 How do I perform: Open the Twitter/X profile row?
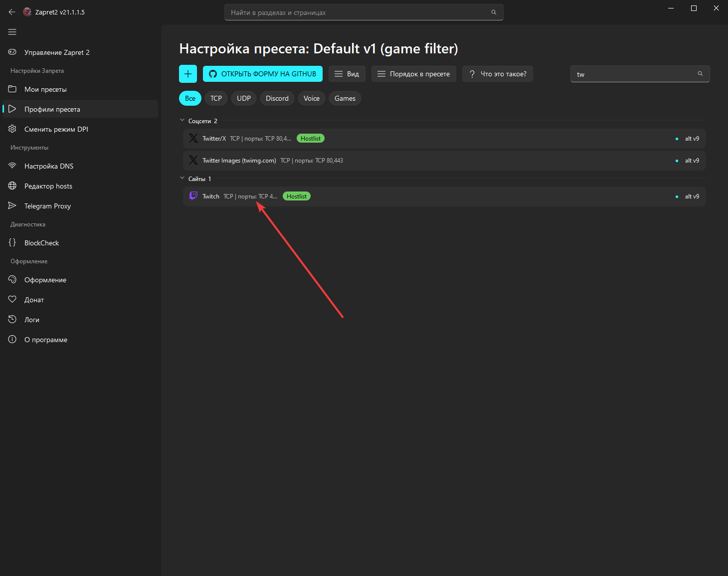[444, 139]
